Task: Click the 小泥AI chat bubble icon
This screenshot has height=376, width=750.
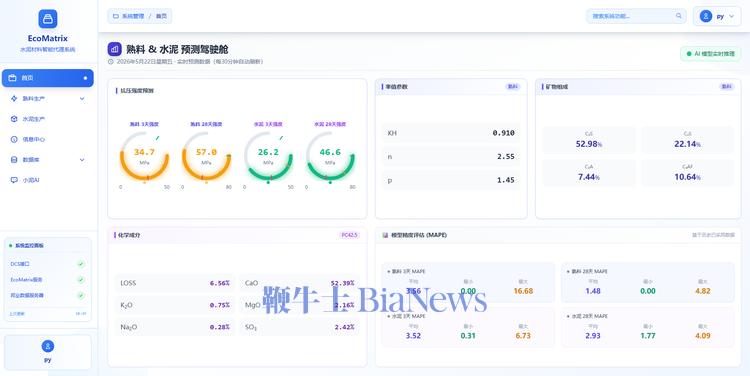Action: point(14,180)
